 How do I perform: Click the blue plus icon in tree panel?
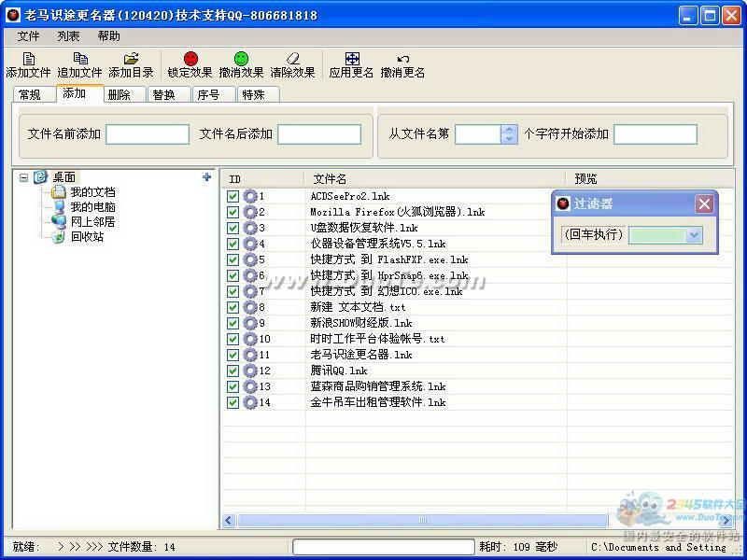pyautogui.click(x=206, y=177)
